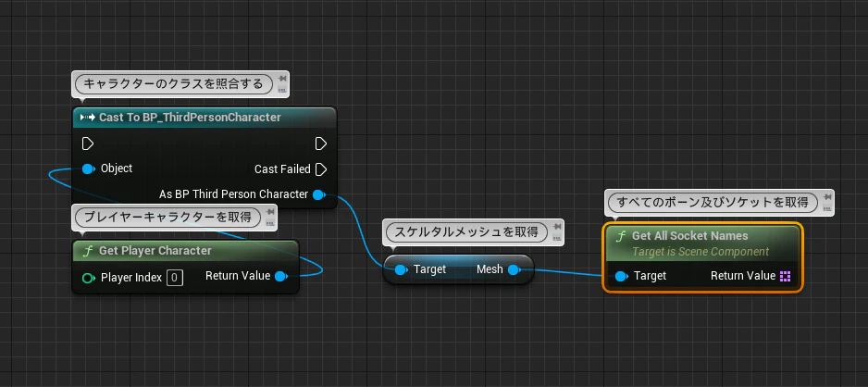Screen dimensions: 868x387
Task: Click function icon on Get Player Character
Action: pyautogui.click(x=88, y=251)
